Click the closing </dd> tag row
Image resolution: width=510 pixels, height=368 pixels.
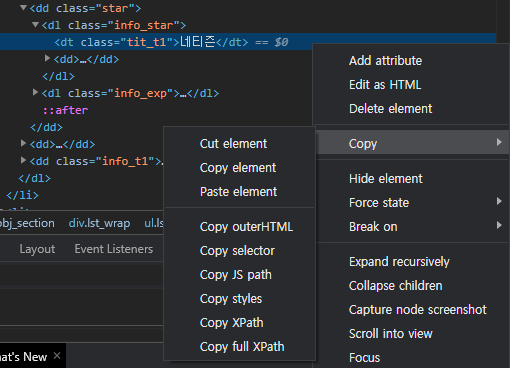46,127
